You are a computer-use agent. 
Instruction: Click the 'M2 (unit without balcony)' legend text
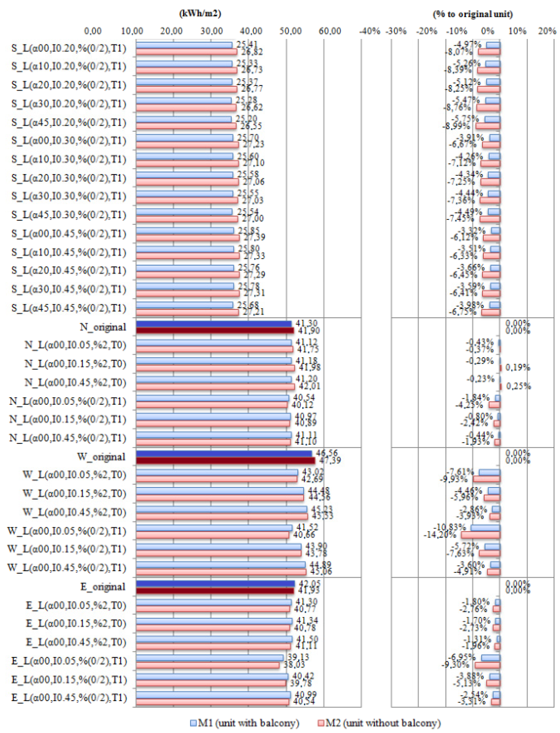point(383,723)
